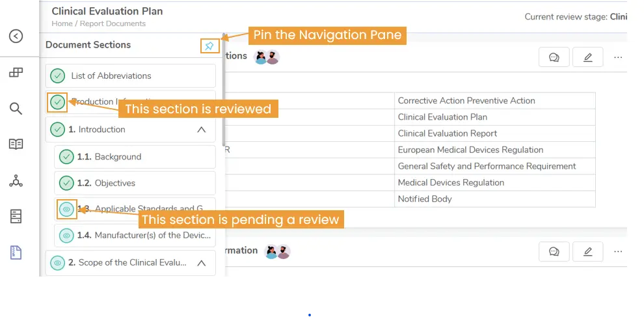Viewport: 644px width, 317px height.
Task: Collapse the 1. Introduction section
Action: [202, 130]
